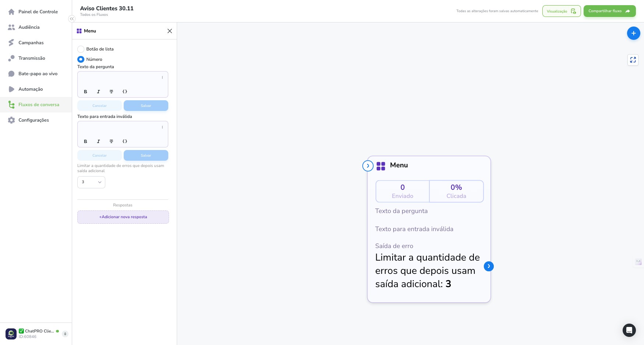Click the Campanhas icon
This screenshot has width=644, height=345.
point(11,43)
